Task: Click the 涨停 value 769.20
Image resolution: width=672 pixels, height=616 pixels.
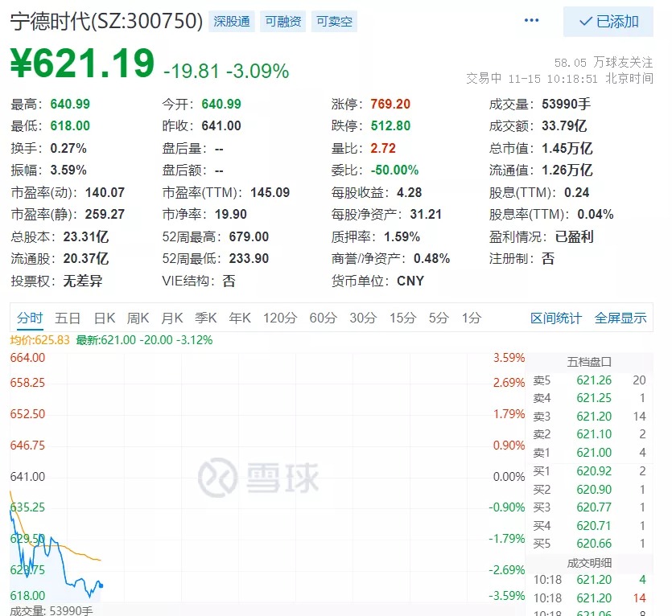Action: (x=390, y=104)
